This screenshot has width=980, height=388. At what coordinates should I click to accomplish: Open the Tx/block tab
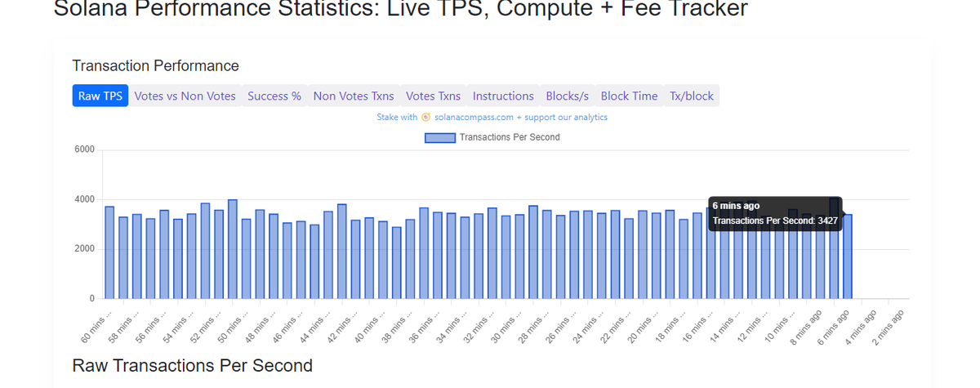692,96
